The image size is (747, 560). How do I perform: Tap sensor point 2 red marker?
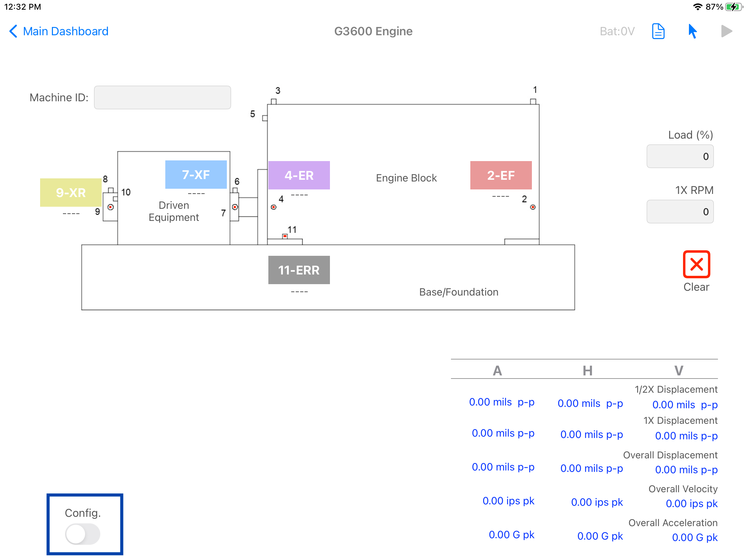[533, 207]
